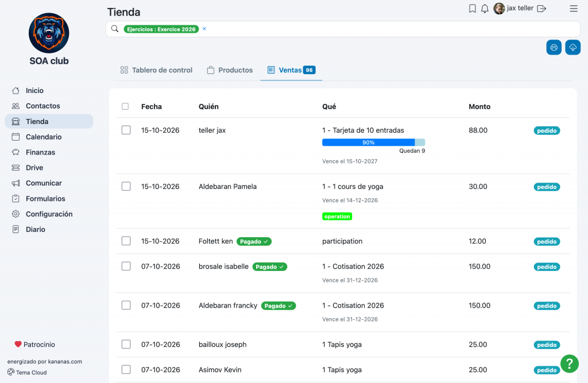Screen dimensions: 588x383
Task: Check the teller jax sale row
Action: click(x=126, y=130)
